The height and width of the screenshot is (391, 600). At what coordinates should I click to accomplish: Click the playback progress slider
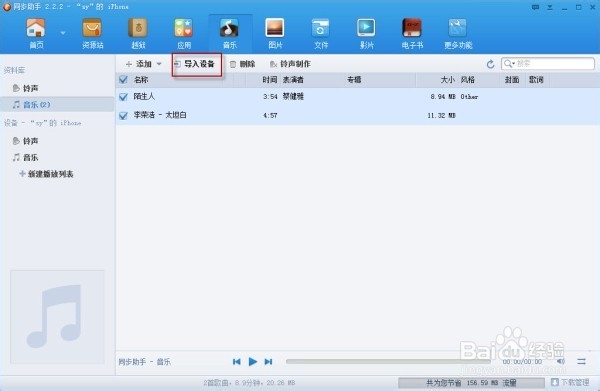388,361
